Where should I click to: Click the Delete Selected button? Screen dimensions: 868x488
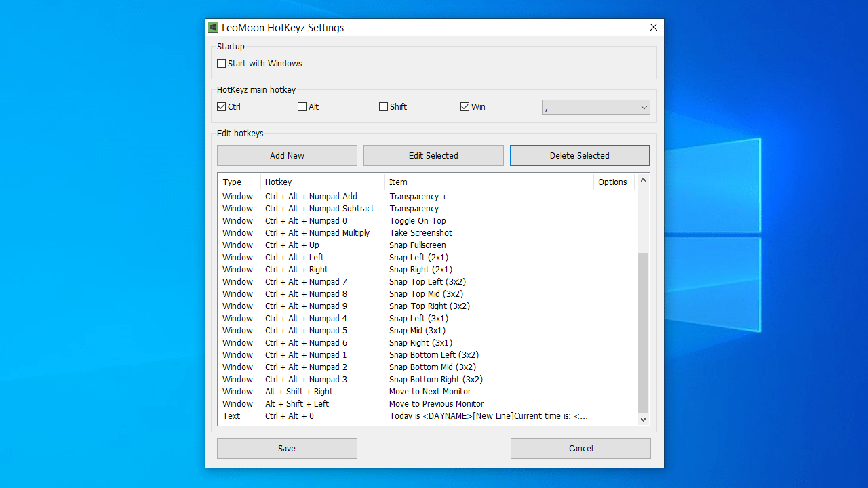point(580,155)
